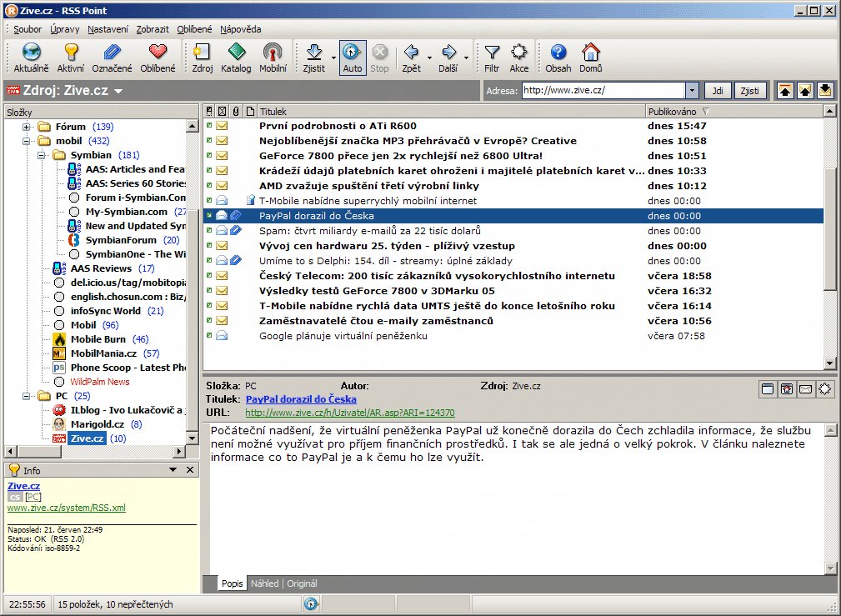Open the Nastavení menu
This screenshot has height=616, width=841.
click(x=108, y=29)
